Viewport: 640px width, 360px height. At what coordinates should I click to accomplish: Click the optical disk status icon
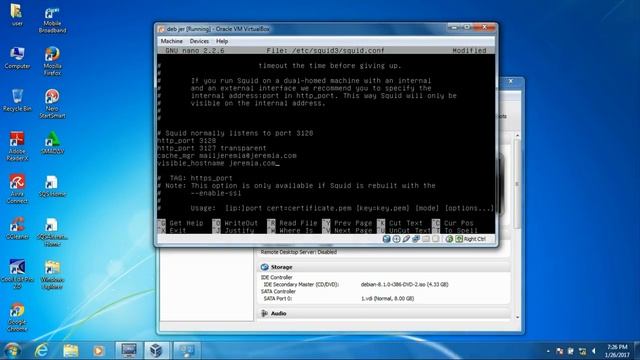[x=396, y=239]
